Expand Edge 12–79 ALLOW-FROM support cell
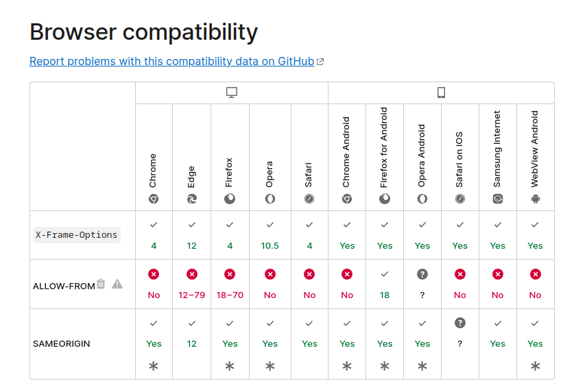563x392 pixels. [x=192, y=284]
